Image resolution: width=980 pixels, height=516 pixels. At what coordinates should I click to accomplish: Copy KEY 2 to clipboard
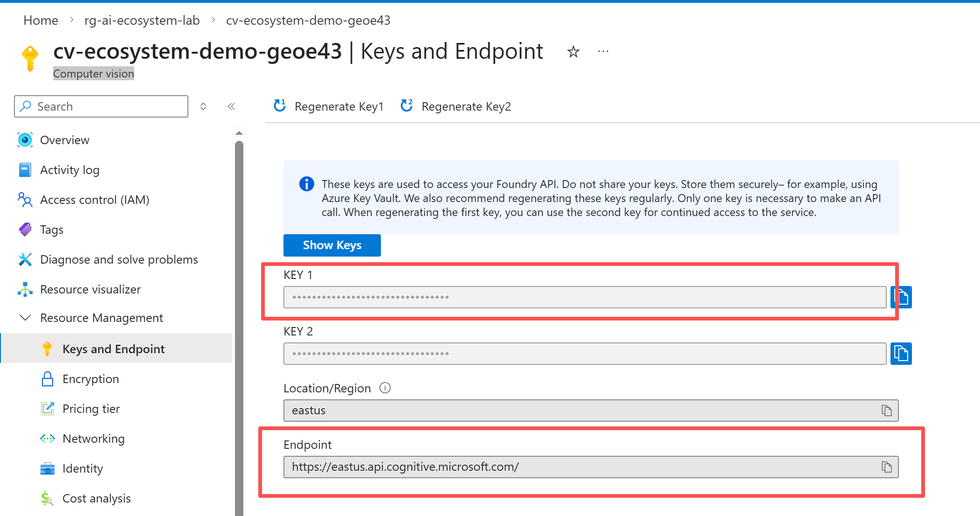coord(901,354)
